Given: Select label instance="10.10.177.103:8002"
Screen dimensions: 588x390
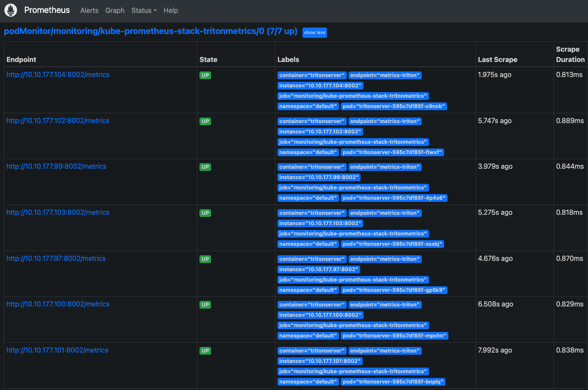Looking at the screenshot, I should 320,223.
